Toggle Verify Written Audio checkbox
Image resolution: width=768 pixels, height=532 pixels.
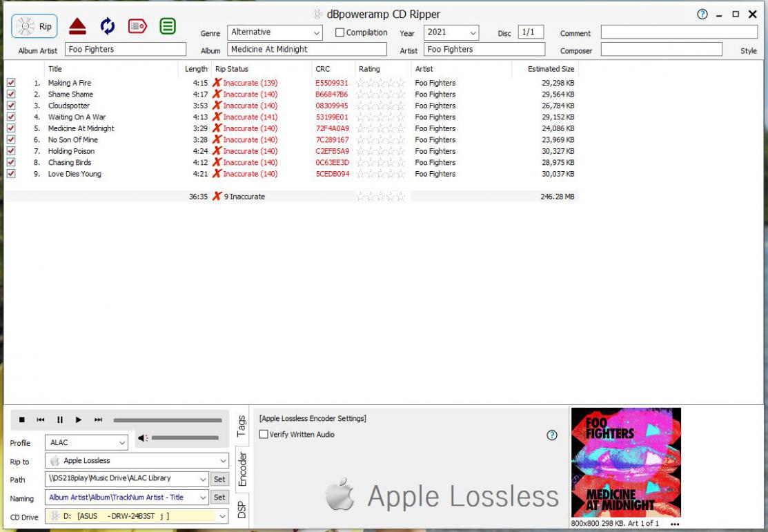(x=264, y=435)
